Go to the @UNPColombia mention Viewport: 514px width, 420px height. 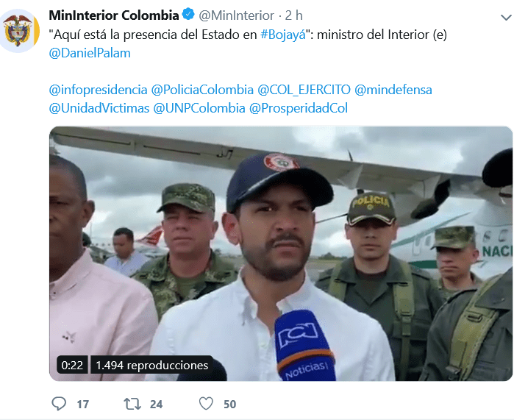(x=199, y=108)
